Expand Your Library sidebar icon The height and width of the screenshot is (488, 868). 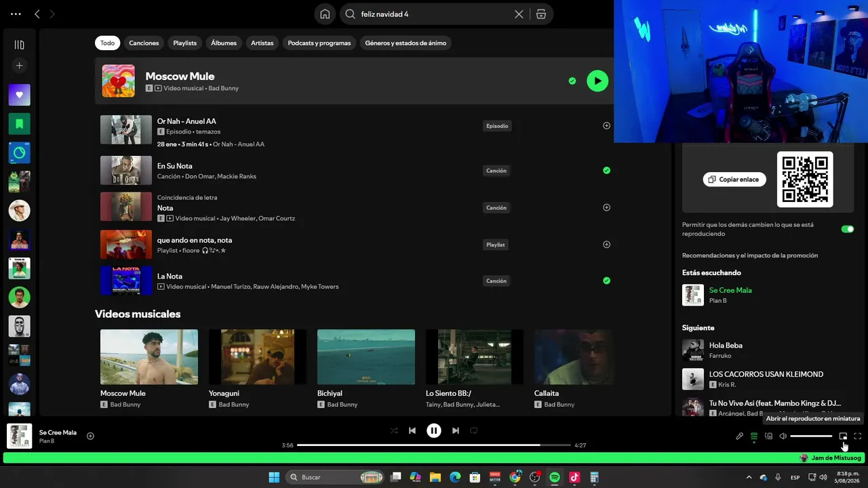19,45
